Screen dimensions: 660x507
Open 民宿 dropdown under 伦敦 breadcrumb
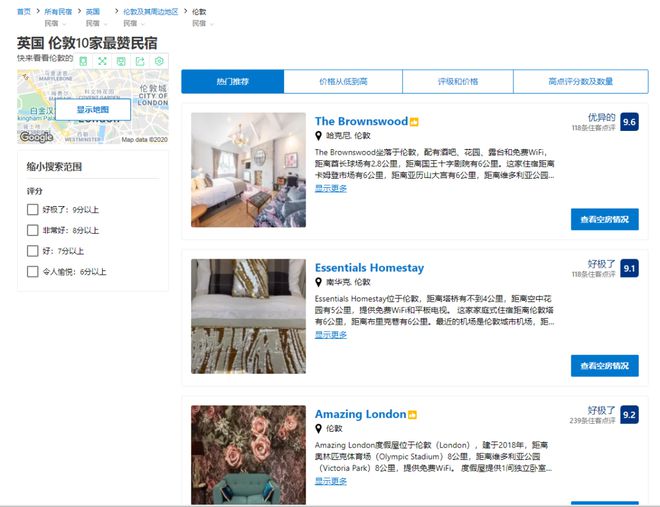203,24
